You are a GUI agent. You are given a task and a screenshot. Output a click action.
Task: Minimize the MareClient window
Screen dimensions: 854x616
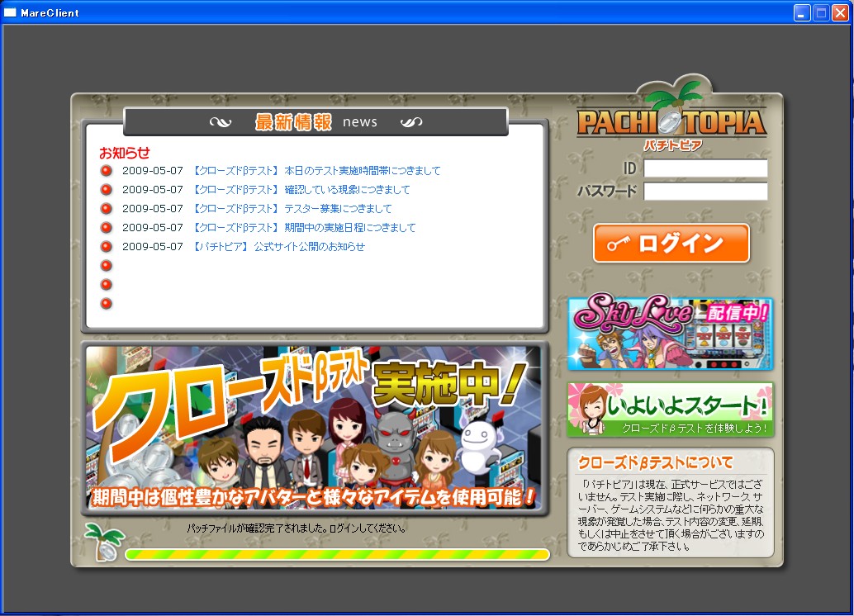(x=802, y=12)
